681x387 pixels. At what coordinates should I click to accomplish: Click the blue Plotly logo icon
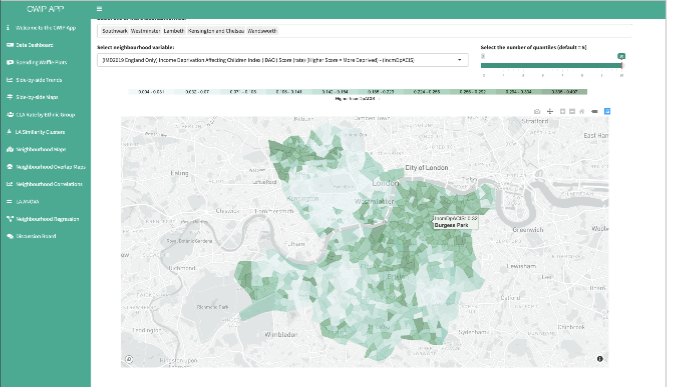coord(607,112)
